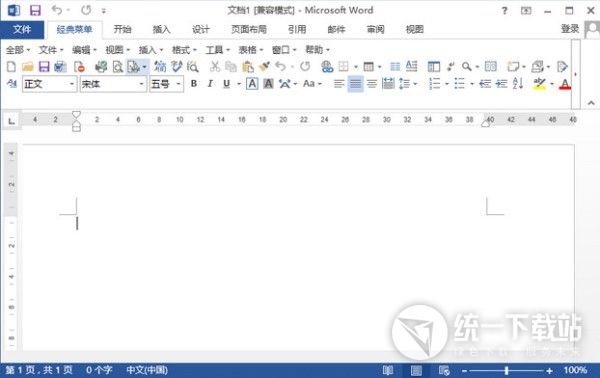Switch to the 页面布局 tab
The width and height of the screenshot is (600, 378).
point(249,29)
